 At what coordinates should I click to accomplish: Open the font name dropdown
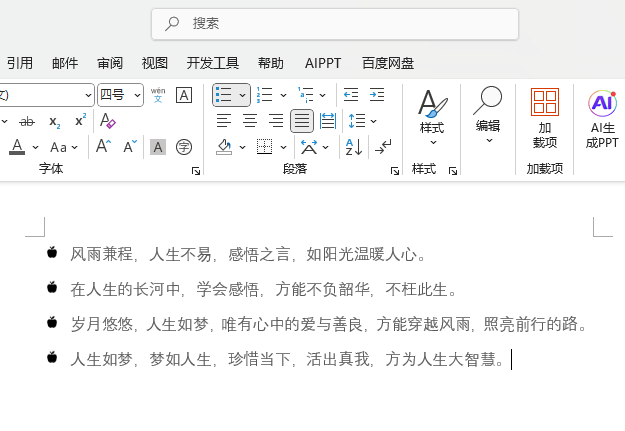tap(88, 95)
